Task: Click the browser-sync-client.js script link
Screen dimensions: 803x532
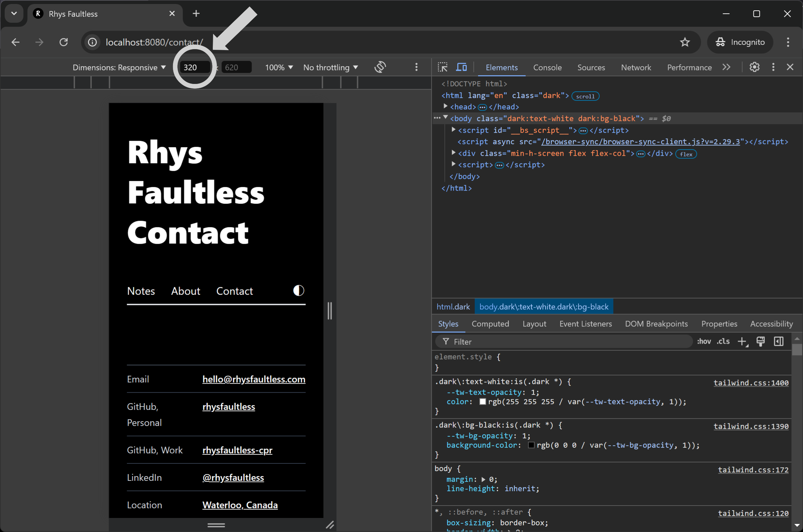Action: [x=640, y=141]
